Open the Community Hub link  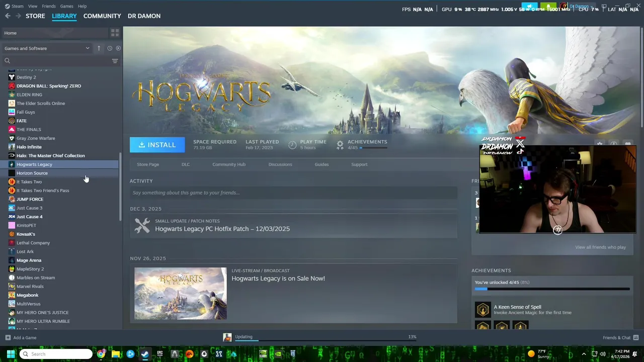point(229,164)
